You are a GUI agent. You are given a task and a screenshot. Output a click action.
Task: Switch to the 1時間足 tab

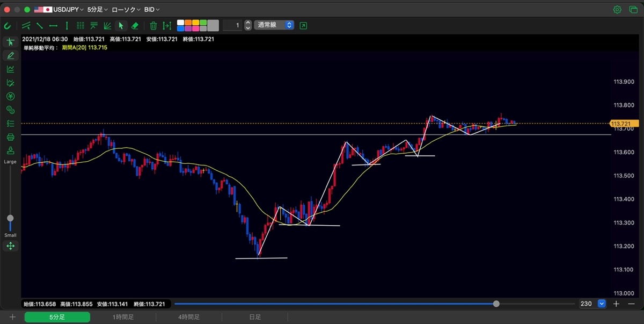(x=123, y=317)
